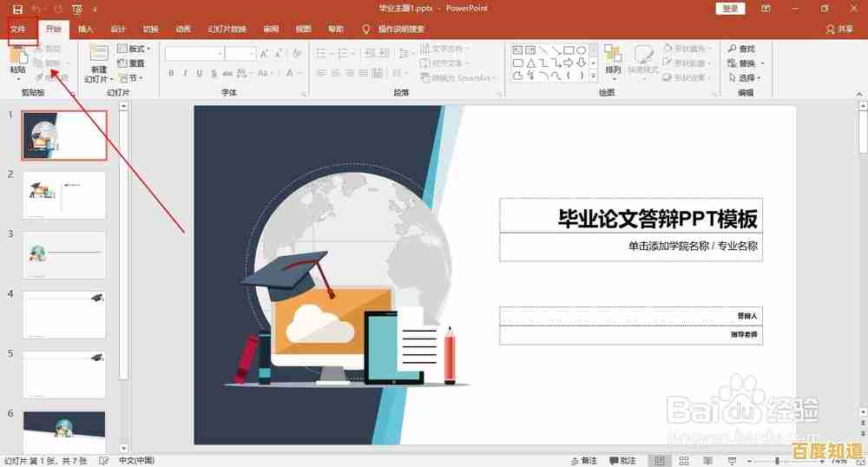868x467 pixels.
Task: Open 形状填充 shape fill dropdown
Action: tap(686, 49)
